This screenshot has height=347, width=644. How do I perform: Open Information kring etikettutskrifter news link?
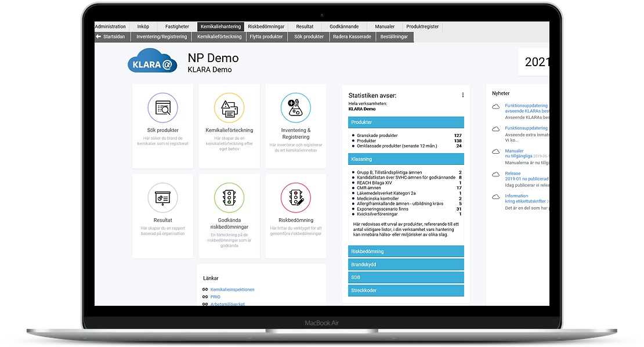point(525,198)
